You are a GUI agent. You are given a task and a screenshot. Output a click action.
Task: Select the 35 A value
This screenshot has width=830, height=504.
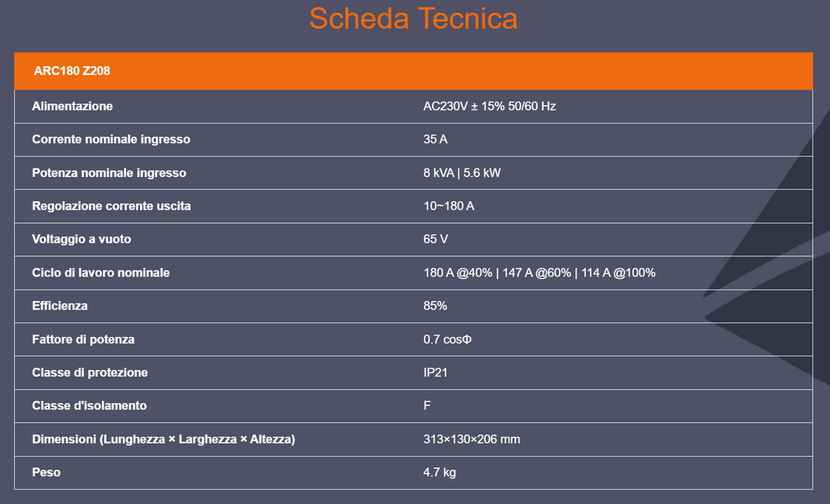coord(435,139)
